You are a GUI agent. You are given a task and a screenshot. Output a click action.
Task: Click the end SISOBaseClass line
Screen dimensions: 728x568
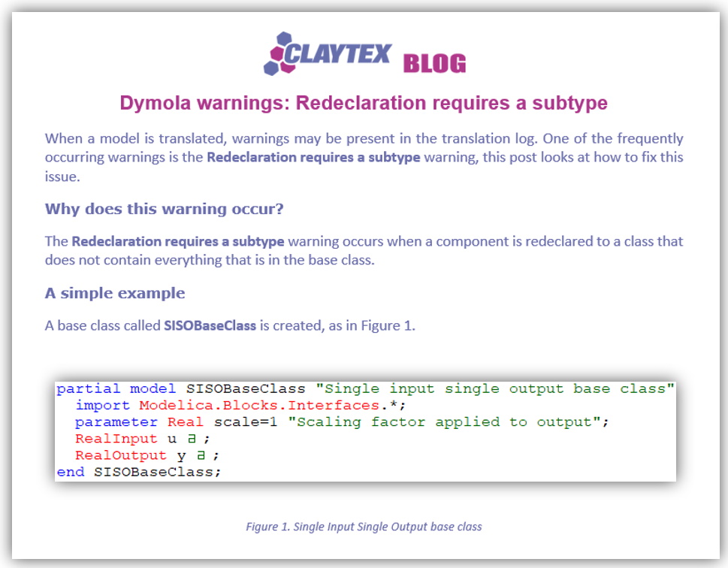click(139, 472)
